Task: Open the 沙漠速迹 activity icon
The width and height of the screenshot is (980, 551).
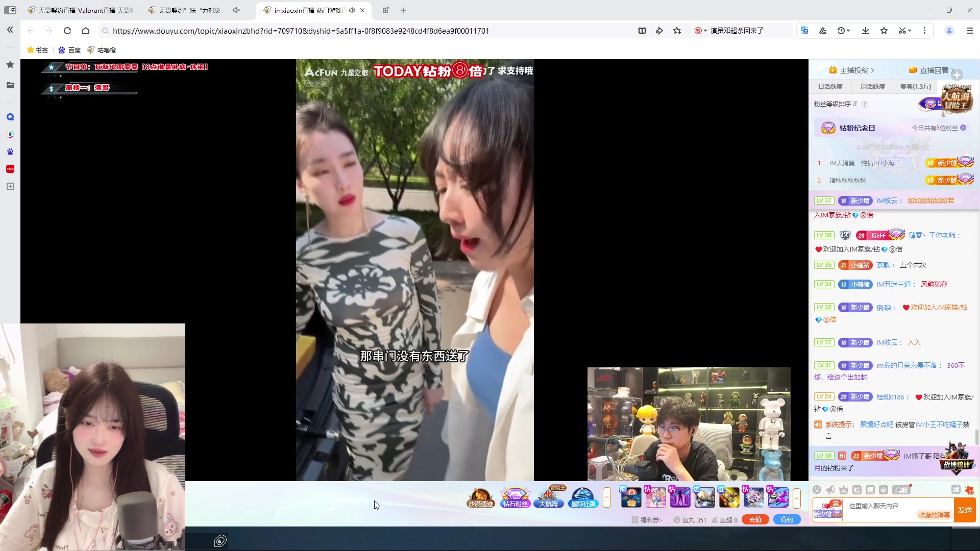Action: (x=481, y=497)
